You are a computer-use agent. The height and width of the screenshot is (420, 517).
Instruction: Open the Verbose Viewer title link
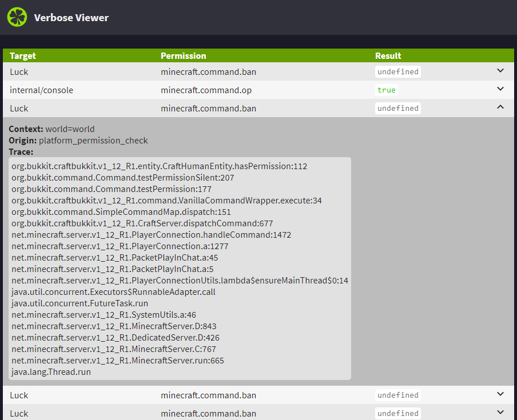71,18
